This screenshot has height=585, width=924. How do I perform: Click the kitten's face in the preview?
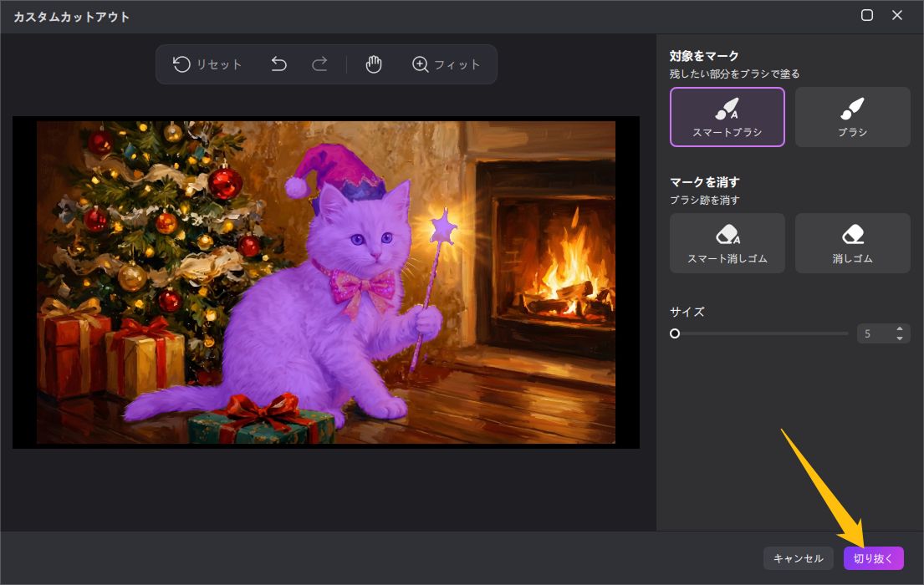368,237
